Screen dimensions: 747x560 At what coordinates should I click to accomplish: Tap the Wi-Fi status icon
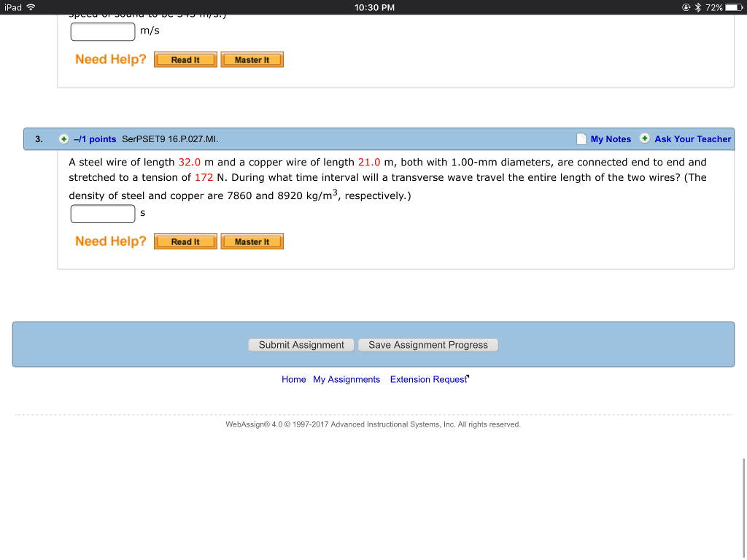point(31,7)
